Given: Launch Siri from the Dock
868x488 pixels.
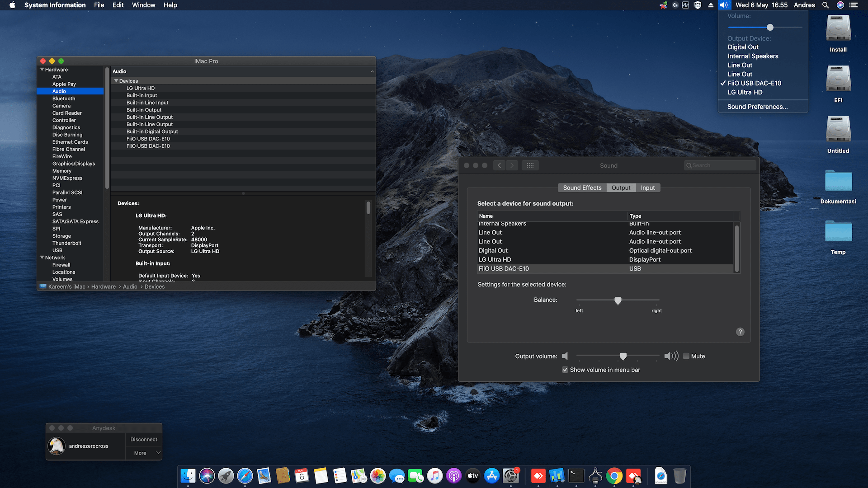Looking at the screenshot, I should 207,476.
